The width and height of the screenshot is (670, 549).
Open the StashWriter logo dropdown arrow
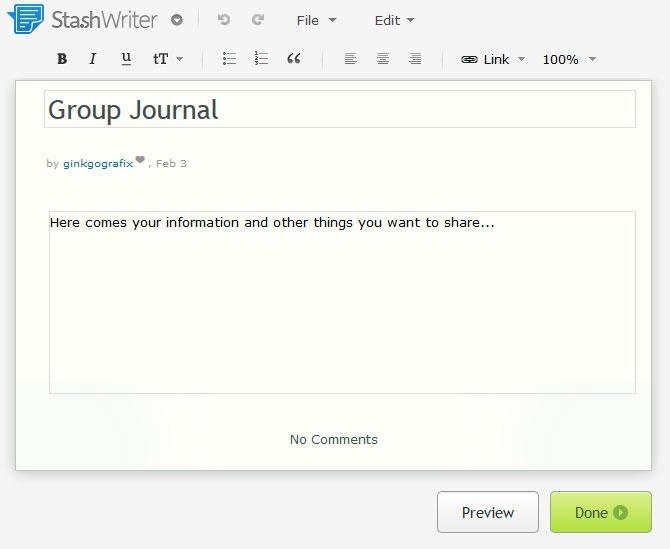point(176,20)
